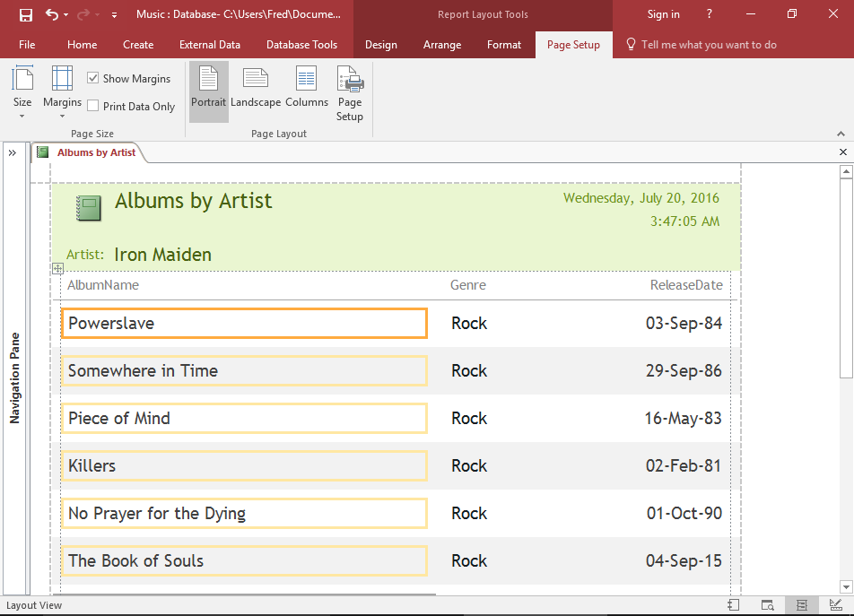
Task: Select the Page Setup tab
Action: [x=573, y=45]
